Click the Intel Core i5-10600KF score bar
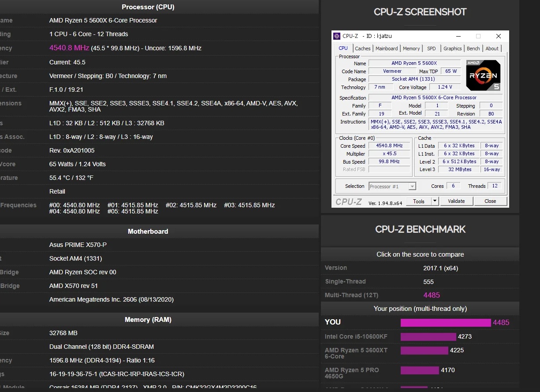The height and width of the screenshot is (392, 540). [428, 337]
